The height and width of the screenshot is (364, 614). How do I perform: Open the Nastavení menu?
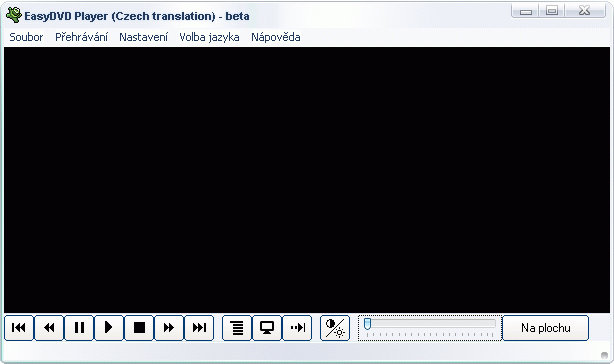pyautogui.click(x=143, y=37)
